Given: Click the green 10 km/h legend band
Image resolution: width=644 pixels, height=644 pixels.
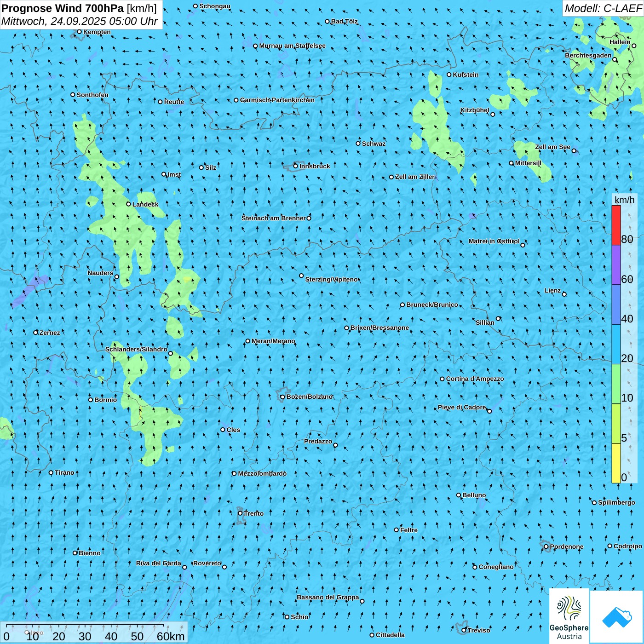Looking at the screenshot, I should click(x=616, y=384).
